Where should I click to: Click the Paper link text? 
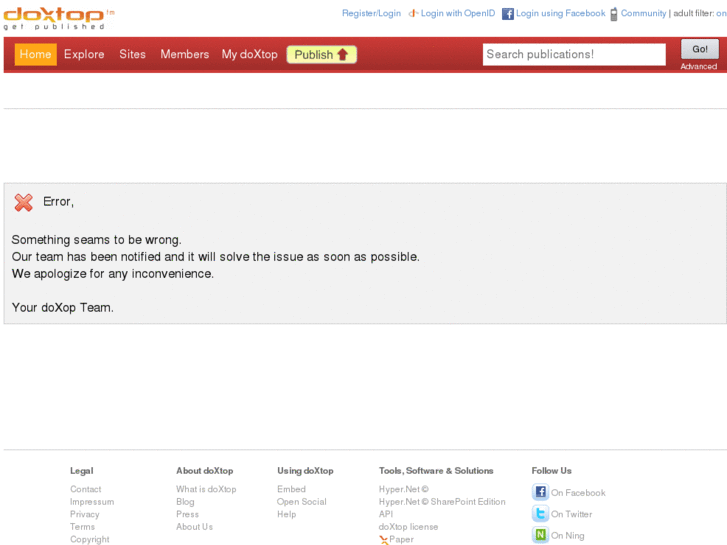(x=402, y=539)
